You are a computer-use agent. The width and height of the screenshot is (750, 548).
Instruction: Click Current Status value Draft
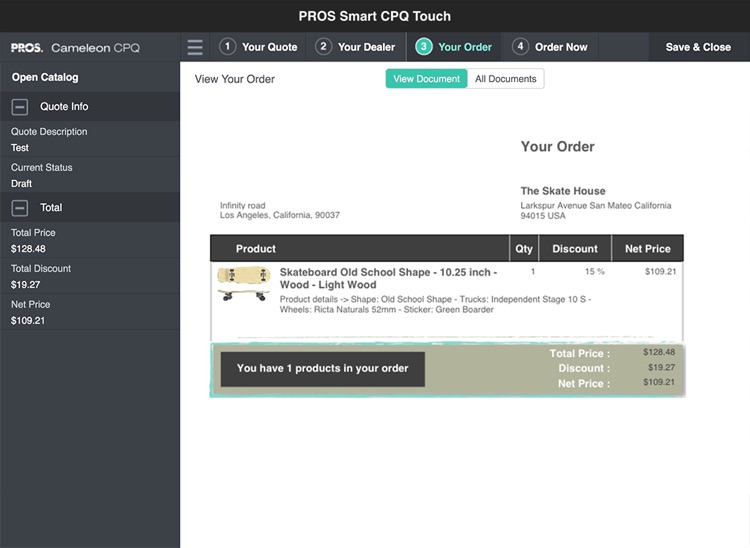point(22,184)
